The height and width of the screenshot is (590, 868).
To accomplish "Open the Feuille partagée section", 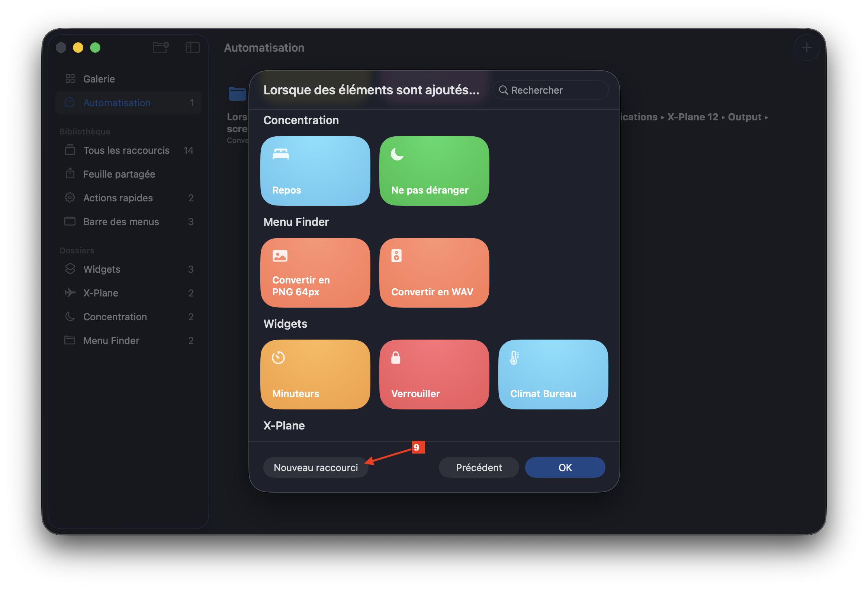I will [x=119, y=174].
